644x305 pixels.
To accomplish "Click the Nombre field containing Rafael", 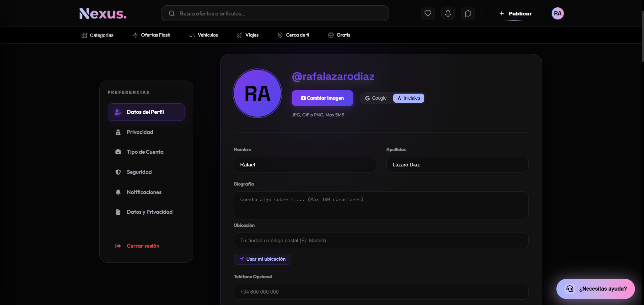I will [305, 165].
